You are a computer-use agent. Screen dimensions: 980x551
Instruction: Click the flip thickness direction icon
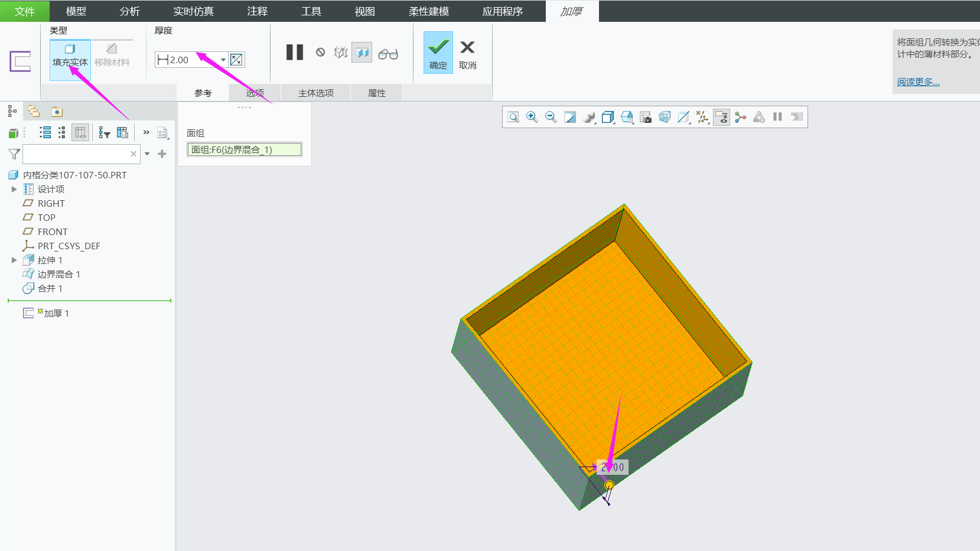pyautogui.click(x=236, y=60)
